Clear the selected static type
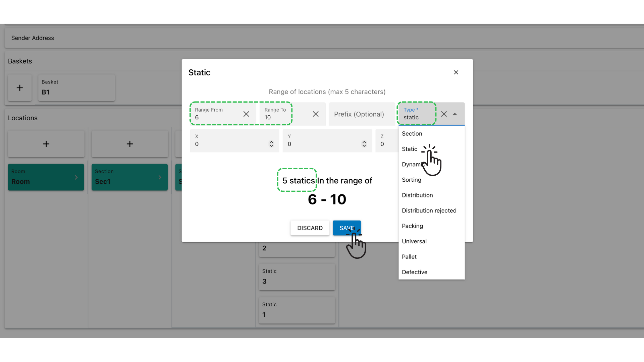644x362 pixels. point(444,114)
